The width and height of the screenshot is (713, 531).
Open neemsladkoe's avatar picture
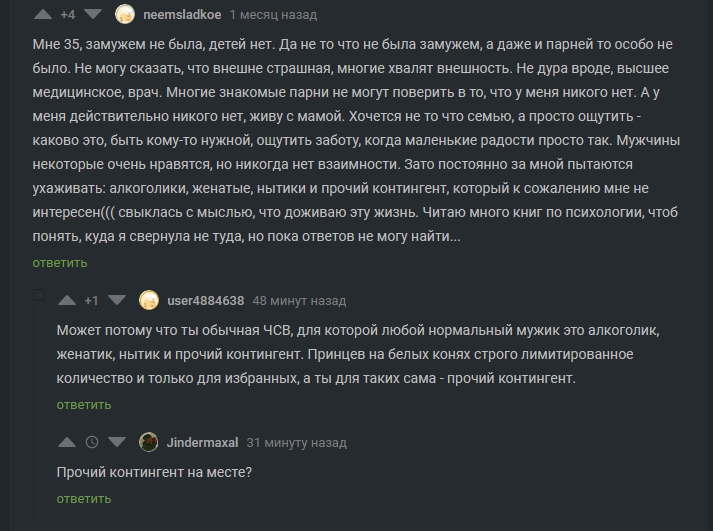pyautogui.click(x=125, y=15)
